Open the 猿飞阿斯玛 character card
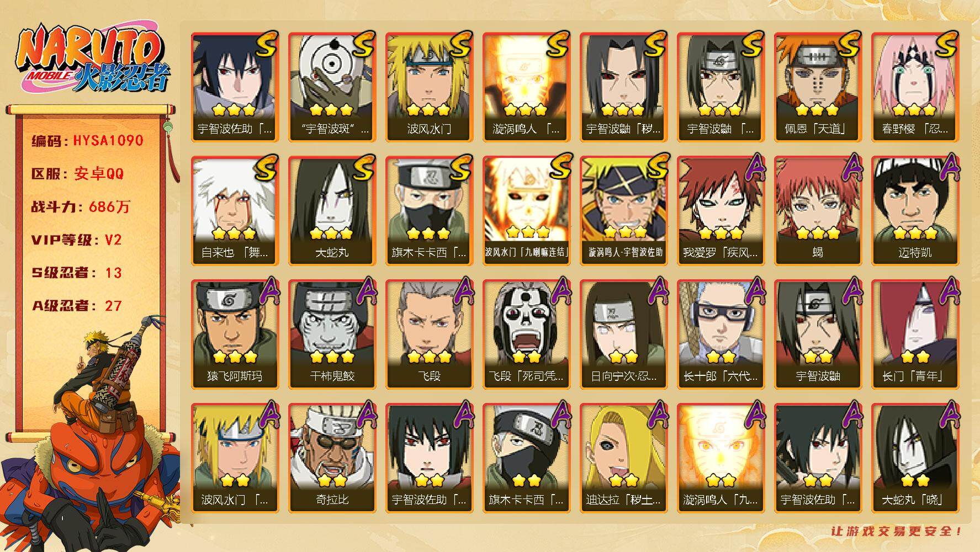 point(235,335)
